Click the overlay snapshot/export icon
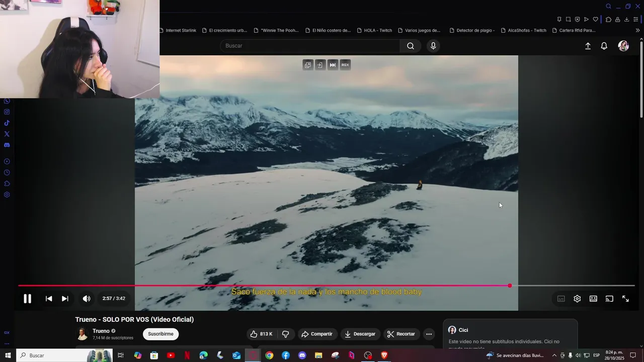This screenshot has height=362, width=644. click(x=320, y=65)
